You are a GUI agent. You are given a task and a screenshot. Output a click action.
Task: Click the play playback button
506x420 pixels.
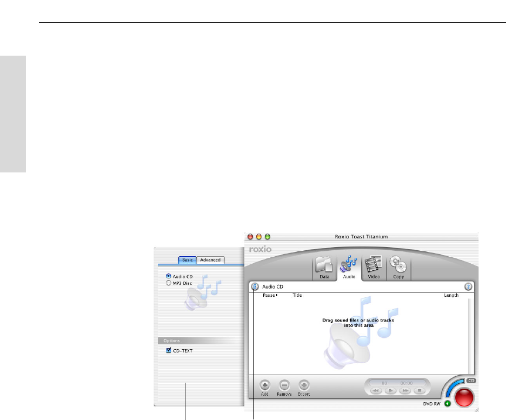coord(390,391)
